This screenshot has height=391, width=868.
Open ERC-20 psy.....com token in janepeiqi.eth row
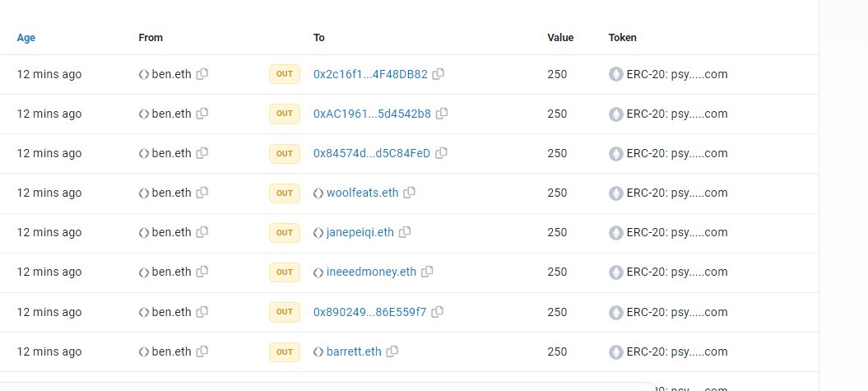pos(677,233)
